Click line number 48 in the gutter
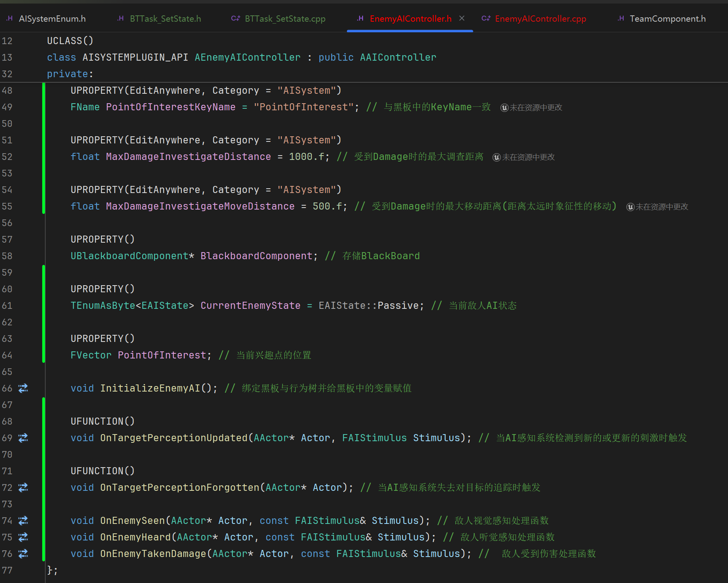This screenshot has width=728, height=583. tap(7, 91)
